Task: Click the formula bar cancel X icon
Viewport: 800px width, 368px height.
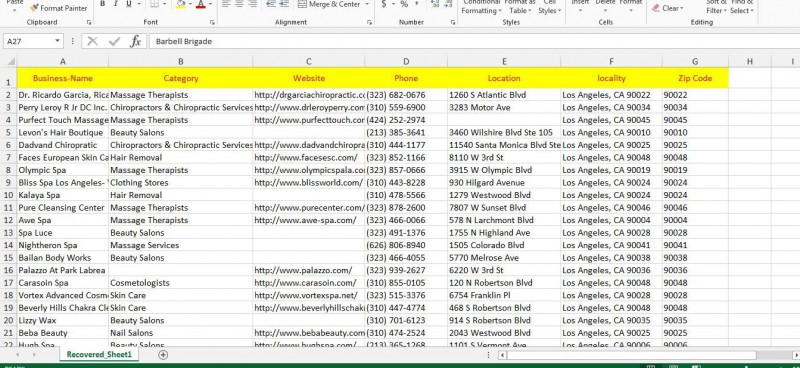Action: click(92, 41)
